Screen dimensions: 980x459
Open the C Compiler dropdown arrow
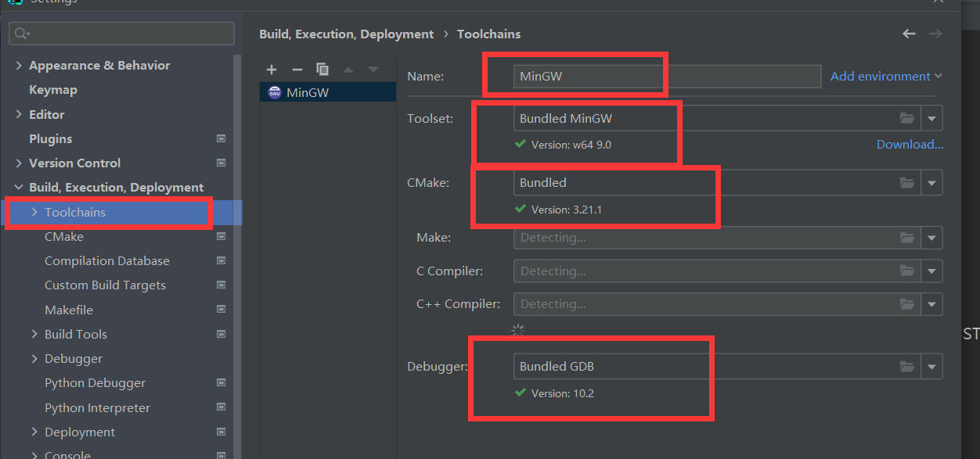pyautogui.click(x=931, y=271)
